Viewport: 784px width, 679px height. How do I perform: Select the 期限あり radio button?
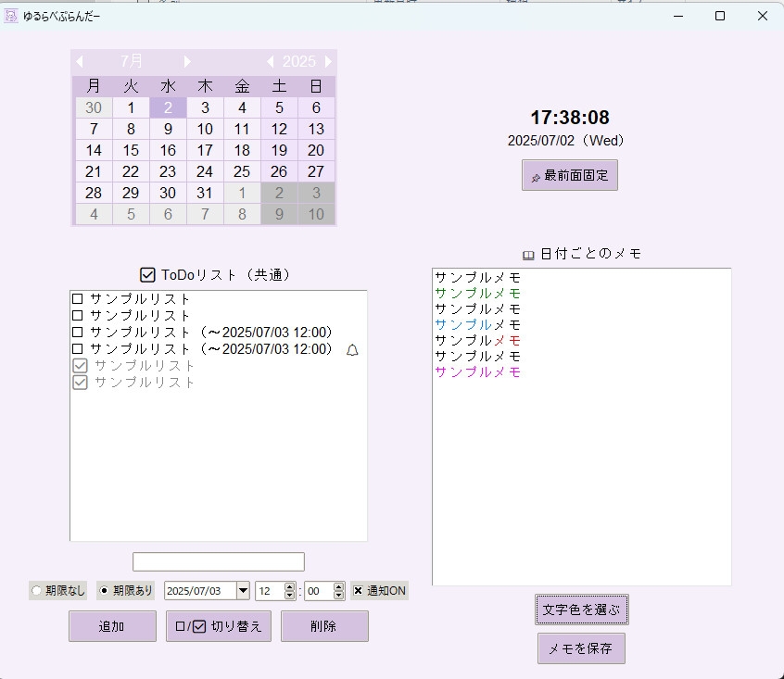105,590
